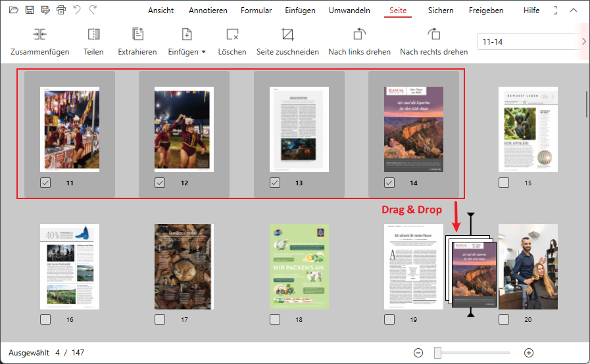
Task: Check page 19 checkbox
Action: pos(389,319)
